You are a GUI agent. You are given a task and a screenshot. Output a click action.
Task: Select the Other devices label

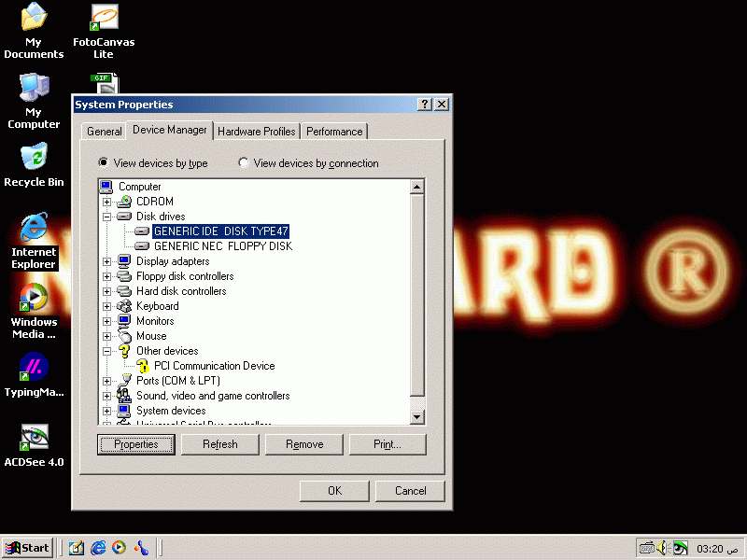167,351
